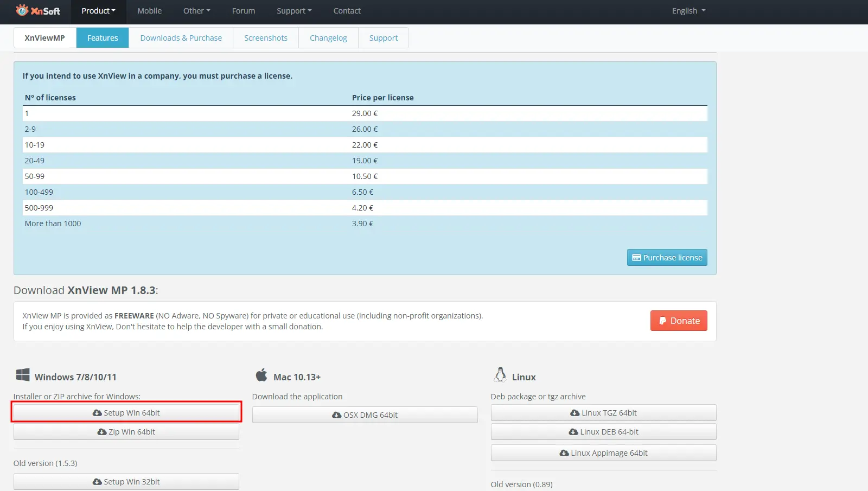This screenshot has width=868, height=491.
Task: Click the Old version (0.89) label
Action: [x=522, y=484]
